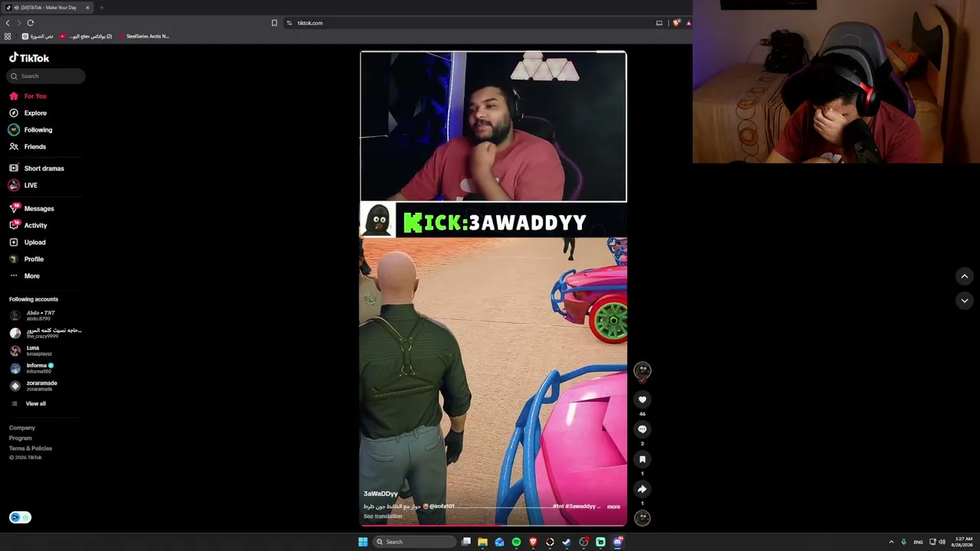The image size is (980, 551).
Task: Open the Upload page
Action: click(x=28, y=243)
